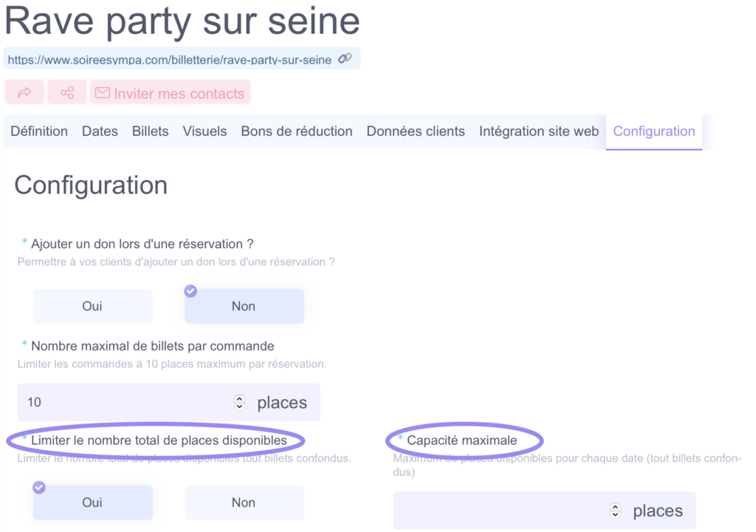Click the copy link chain icon

(x=345, y=59)
